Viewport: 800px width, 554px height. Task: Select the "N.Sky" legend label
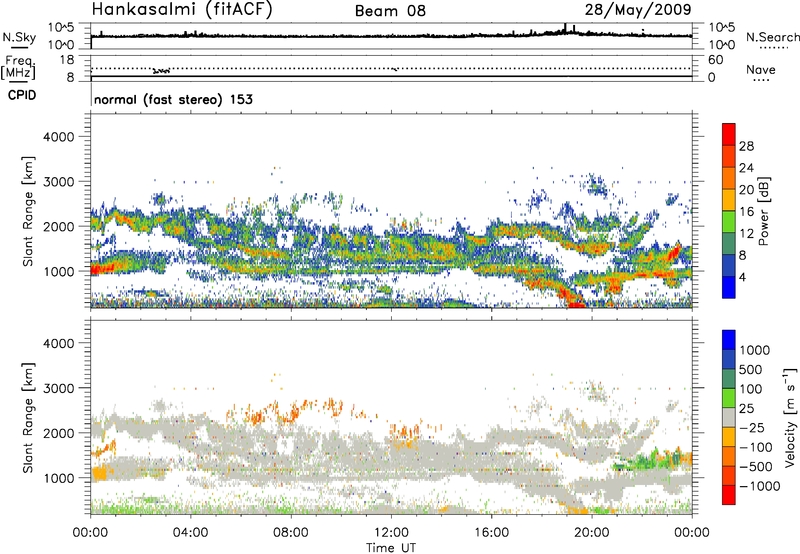coord(19,37)
